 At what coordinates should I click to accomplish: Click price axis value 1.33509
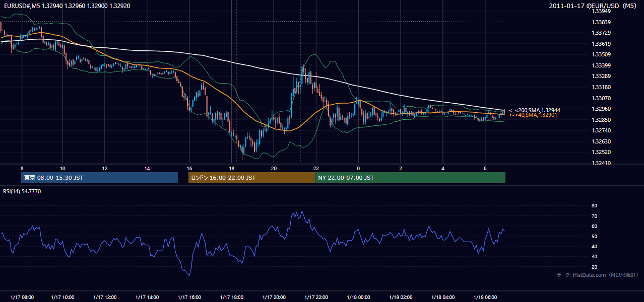pos(601,54)
